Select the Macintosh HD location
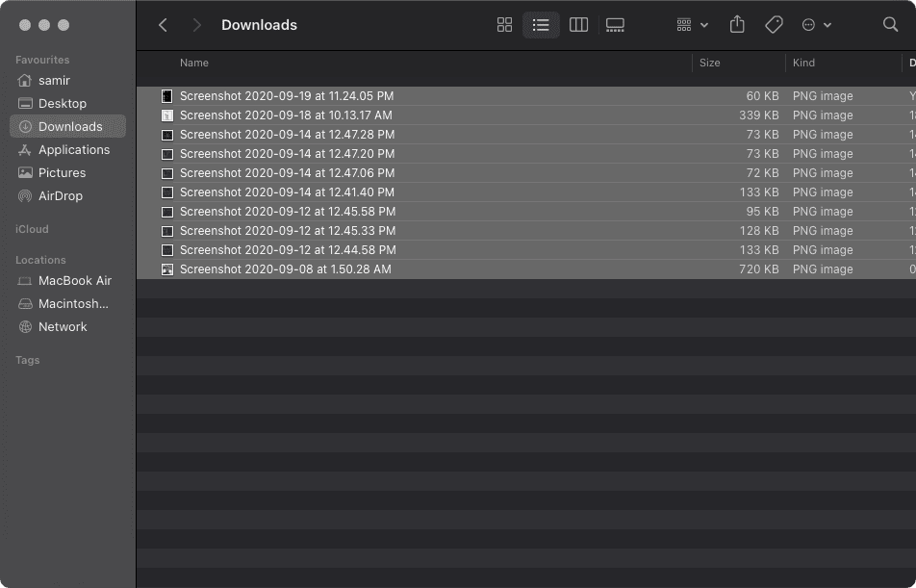Screen dimensions: 916x588 tap(73, 304)
